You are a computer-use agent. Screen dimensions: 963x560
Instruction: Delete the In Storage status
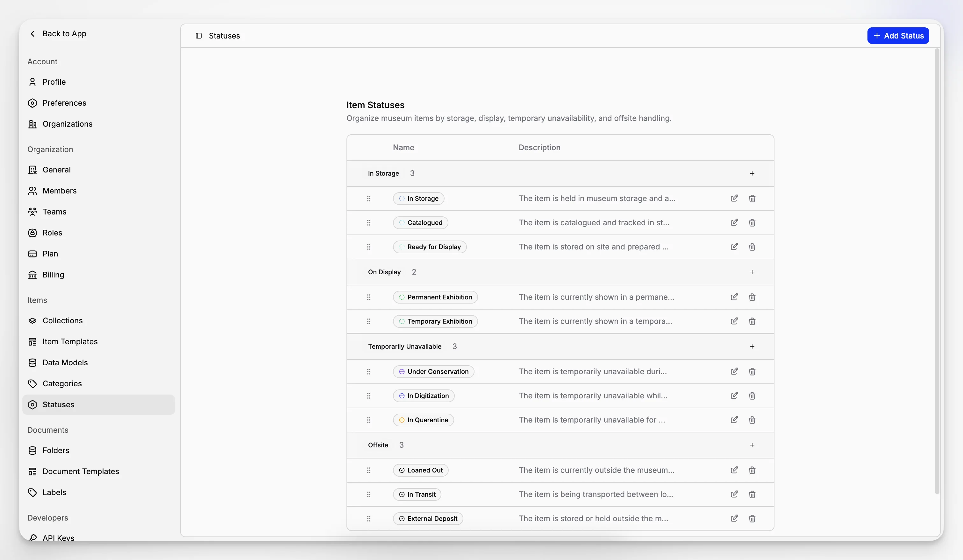pyautogui.click(x=752, y=199)
